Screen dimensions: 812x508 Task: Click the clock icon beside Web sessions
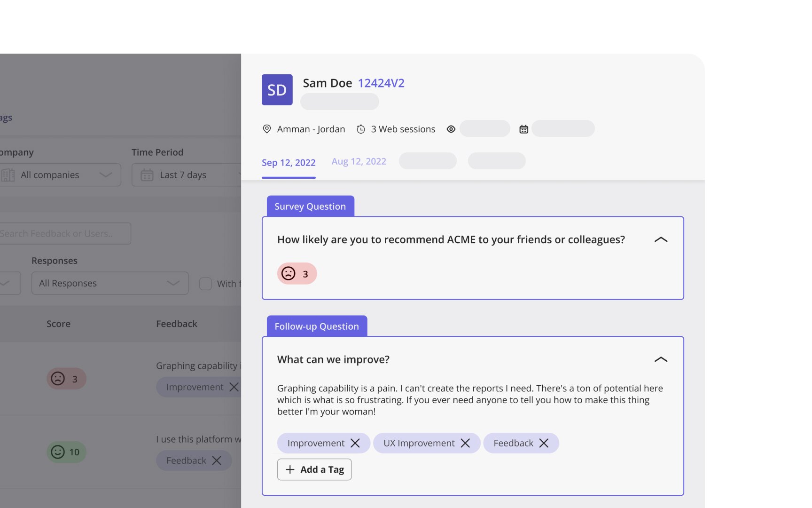361,129
